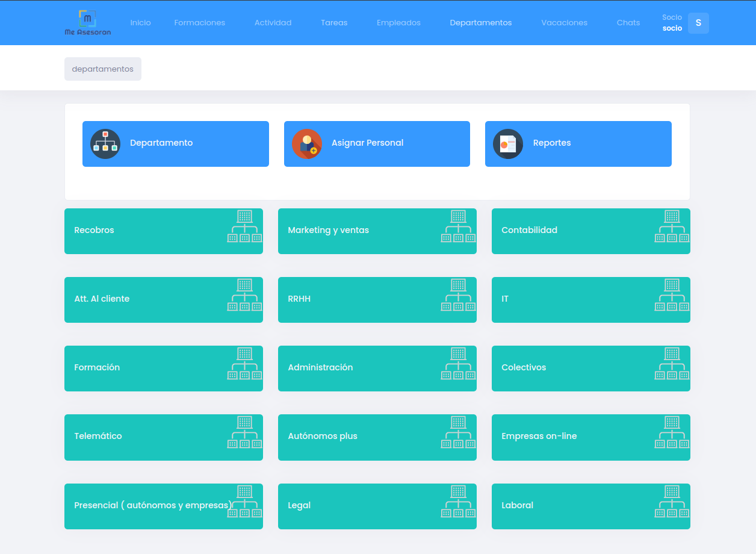Open the Socio user avatar menu

[x=698, y=23]
